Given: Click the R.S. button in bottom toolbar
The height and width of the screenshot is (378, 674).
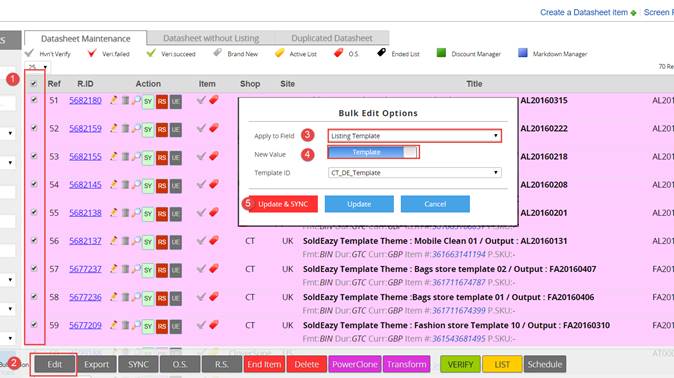Looking at the screenshot, I should tap(222, 364).
